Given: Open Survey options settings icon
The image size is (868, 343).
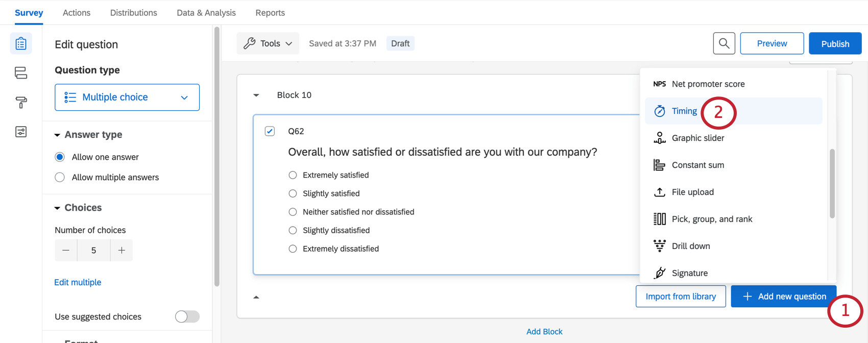Looking at the screenshot, I should tap(20, 131).
